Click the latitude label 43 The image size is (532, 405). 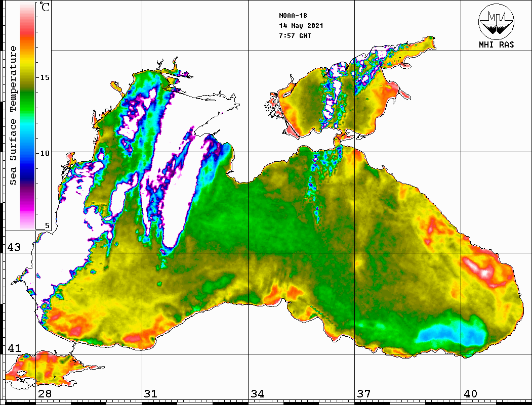click(14, 247)
